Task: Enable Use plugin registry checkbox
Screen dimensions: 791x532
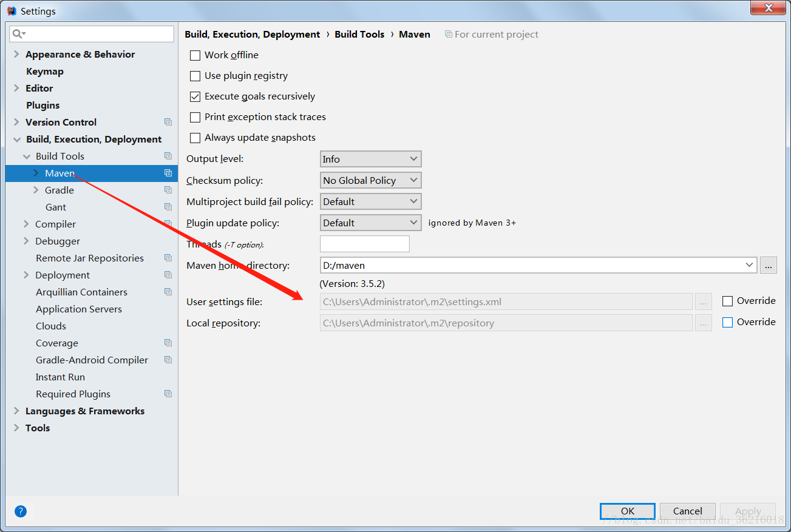Action: click(x=195, y=76)
